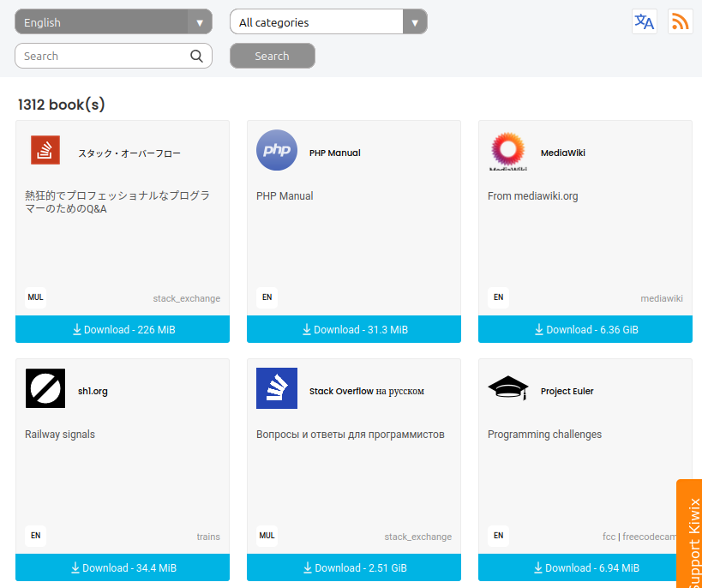Focus the Search text field
This screenshot has width=702, height=588.
(113, 56)
